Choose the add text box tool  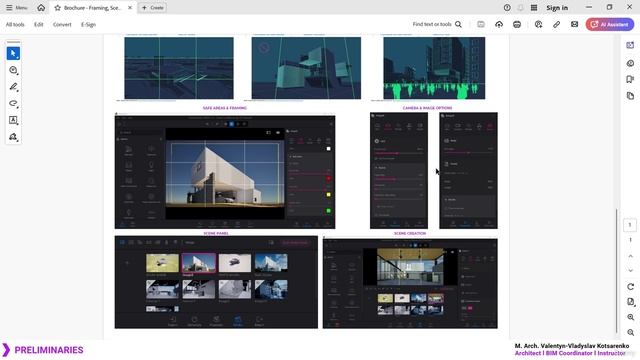[13, 120]
